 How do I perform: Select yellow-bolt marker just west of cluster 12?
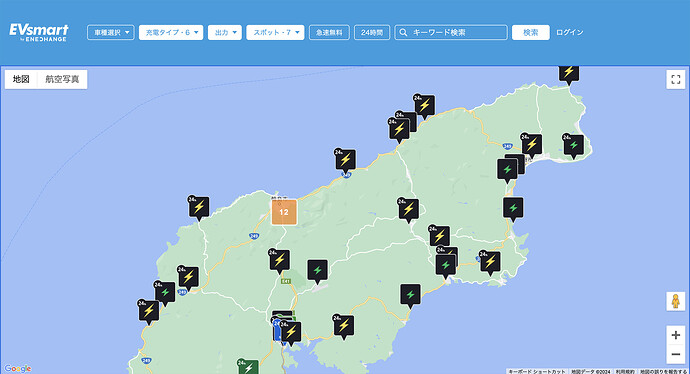click(x=198, y=208)
